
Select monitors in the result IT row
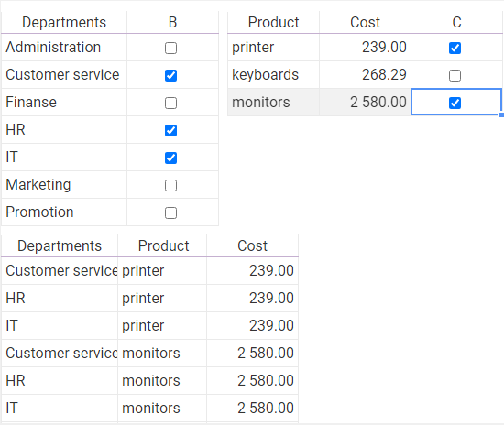pyautogui.click(x=162, y=408)
